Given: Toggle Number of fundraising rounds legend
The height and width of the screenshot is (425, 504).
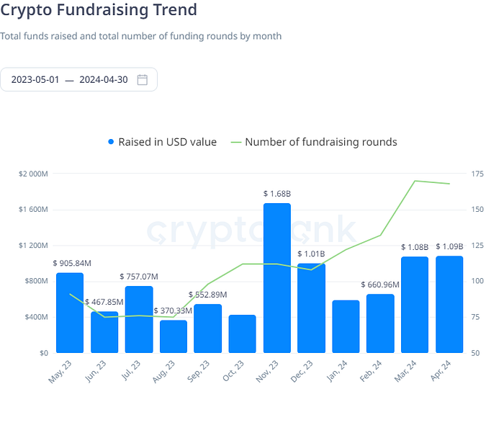Looking at the screenshot, I should coord(314,142).
